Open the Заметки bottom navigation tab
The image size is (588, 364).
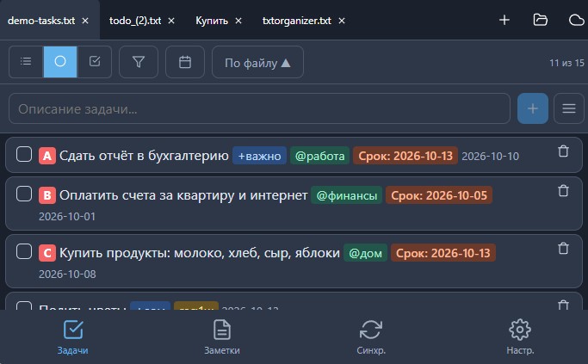[x=222, y=337]
